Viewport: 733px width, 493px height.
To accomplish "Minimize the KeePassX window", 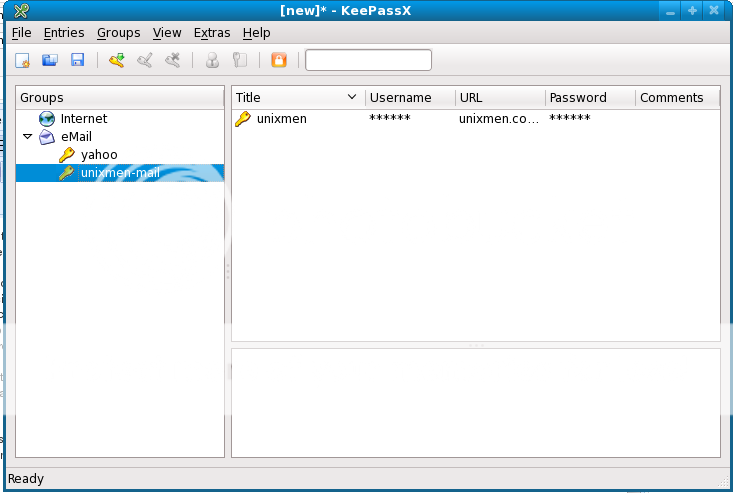I will click(670, 11).
